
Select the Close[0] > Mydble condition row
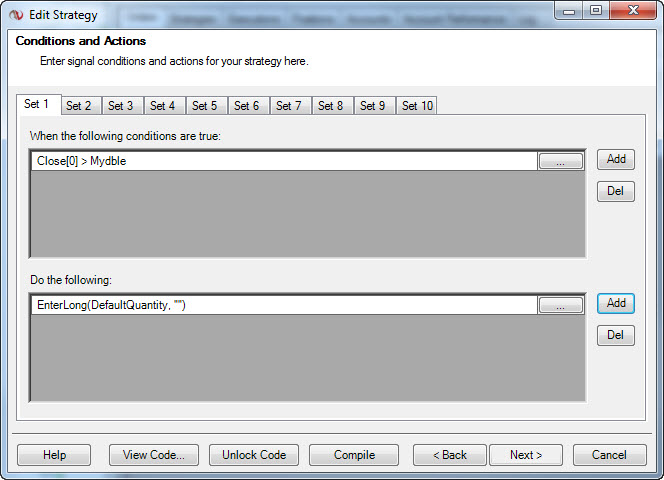tap(284, 161)
